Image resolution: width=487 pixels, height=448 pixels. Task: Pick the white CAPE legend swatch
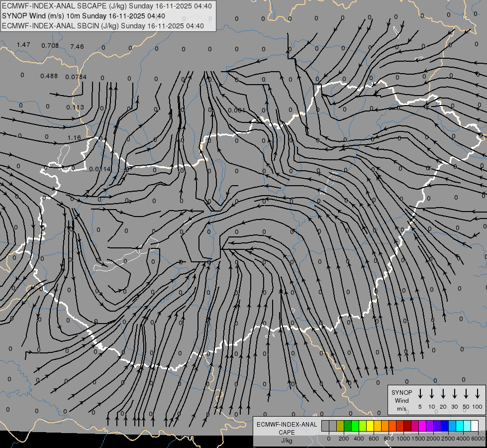pos(475,426)
